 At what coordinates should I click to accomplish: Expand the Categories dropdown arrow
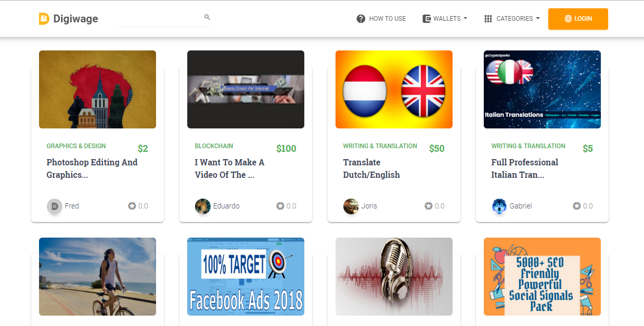point(537,18)
